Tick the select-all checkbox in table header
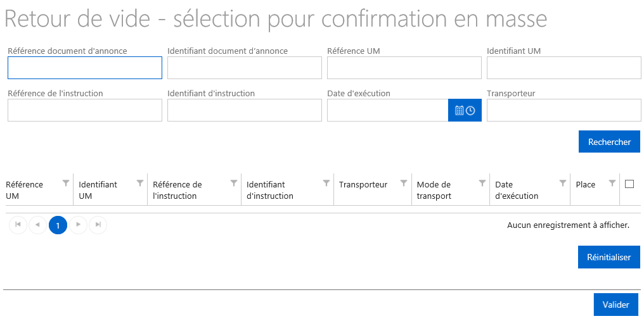The image size is (644, 321). point(629,184)
